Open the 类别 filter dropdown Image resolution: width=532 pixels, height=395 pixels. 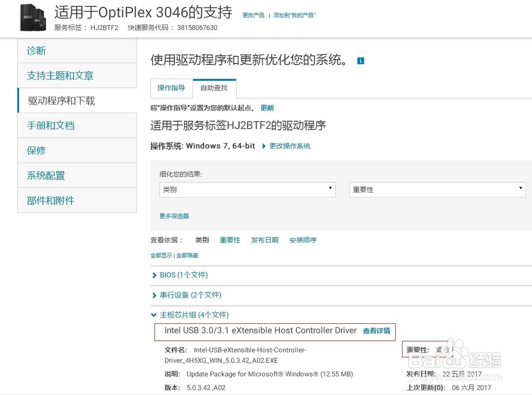[247, 190]
